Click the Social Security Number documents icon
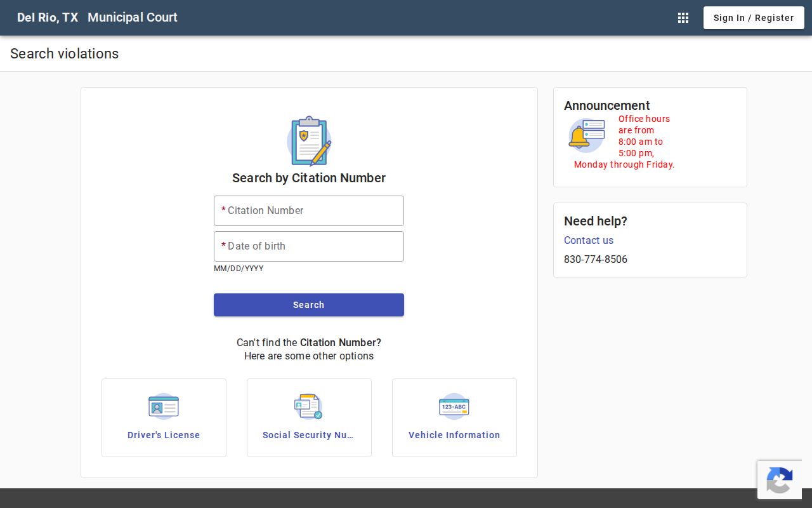812x508 pixels. [309, 406]
